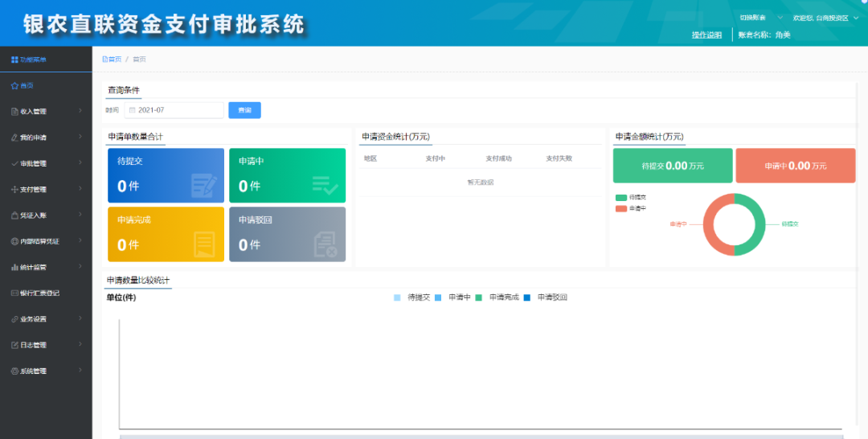
Task: Toggle 申请完成 series in bar chart legend
Action: coord(479,297)
